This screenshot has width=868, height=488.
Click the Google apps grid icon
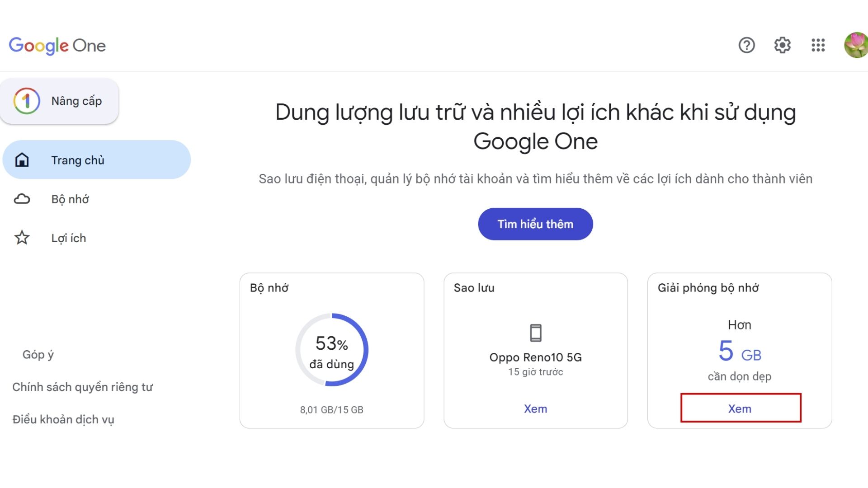coord(817,45)
